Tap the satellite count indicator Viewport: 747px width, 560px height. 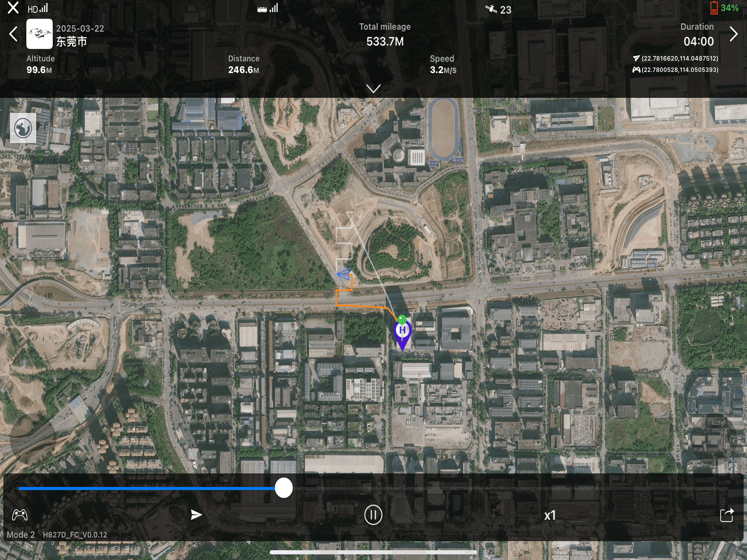(x=498, y=10)
